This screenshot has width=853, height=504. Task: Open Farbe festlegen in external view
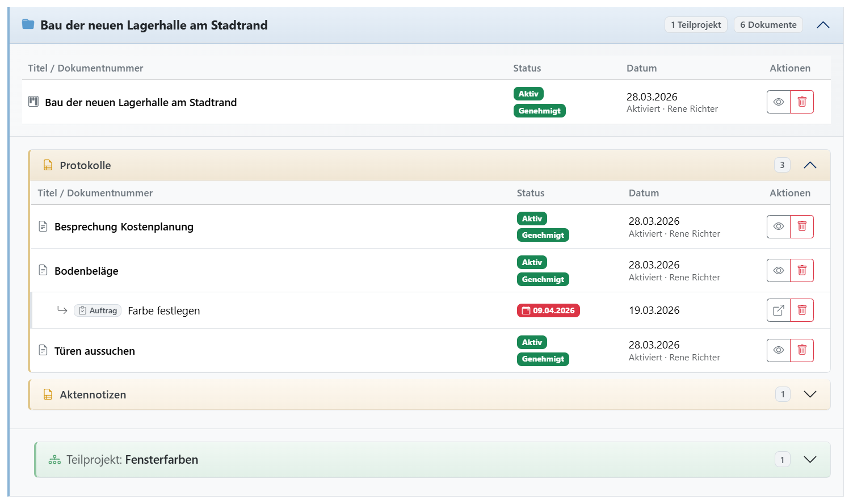tap(778, 310)
